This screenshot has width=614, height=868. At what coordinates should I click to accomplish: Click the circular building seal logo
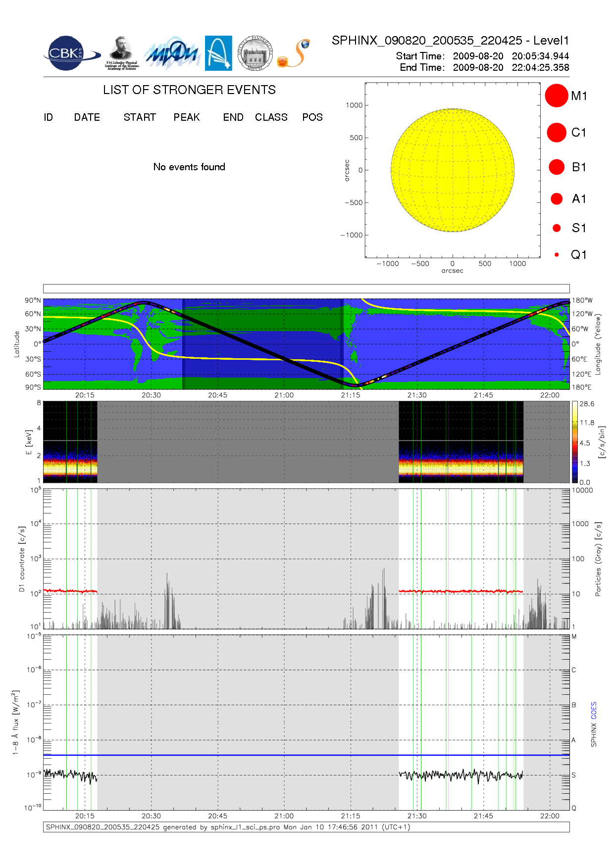[x=255, y=53]
